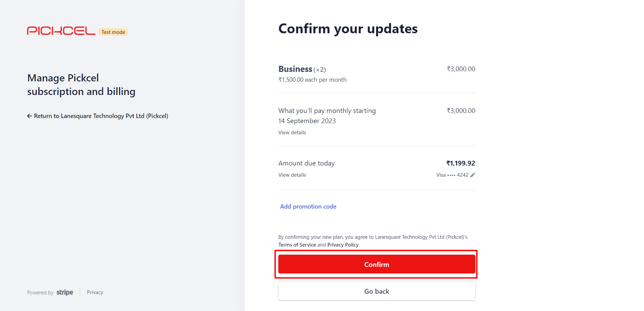Open Add promotion code link
The width and height of the screenshot is (644, 311).
point(308,207)
